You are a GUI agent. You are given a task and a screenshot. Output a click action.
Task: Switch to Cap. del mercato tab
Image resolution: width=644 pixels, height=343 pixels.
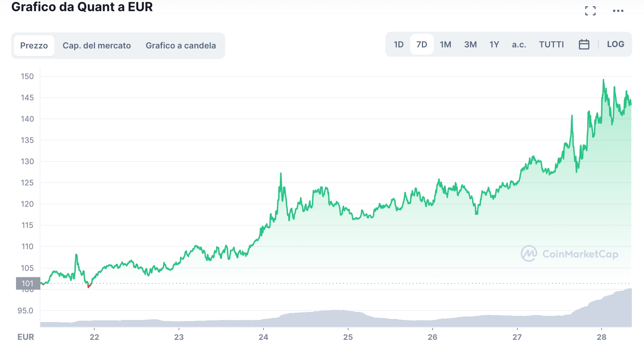pyautogui.click(x=97, y=46)
